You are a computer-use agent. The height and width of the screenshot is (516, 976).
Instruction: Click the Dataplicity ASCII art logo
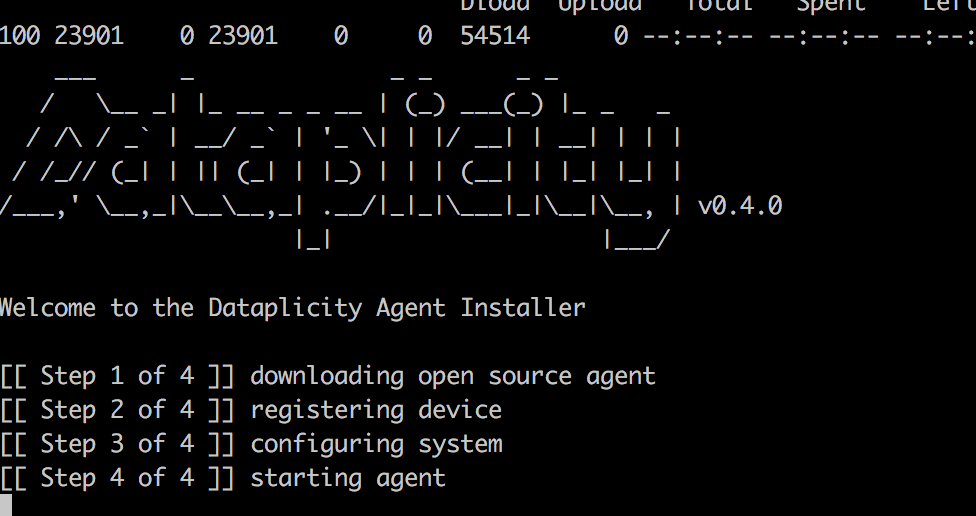tap(340, 155)
